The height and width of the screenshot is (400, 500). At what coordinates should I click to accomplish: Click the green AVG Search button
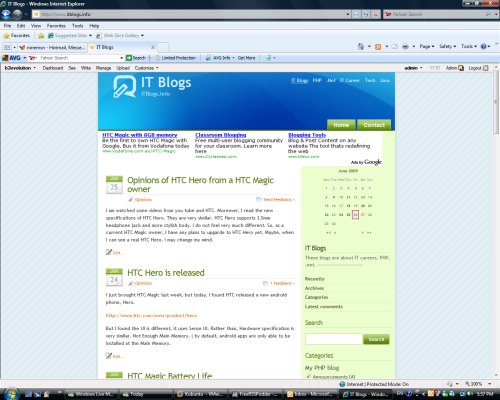pos(136,58)
